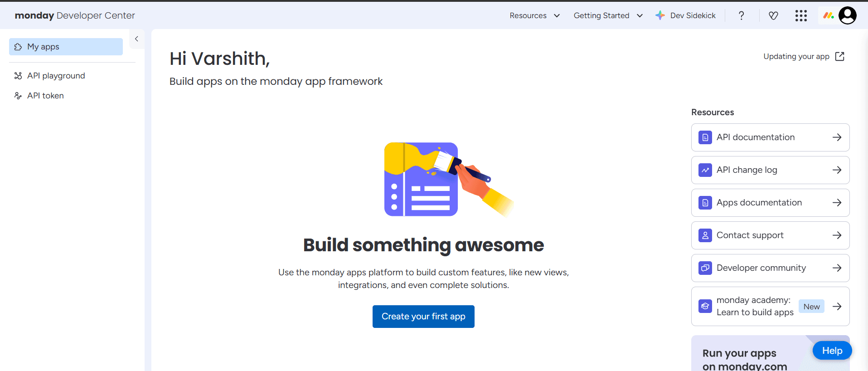The width and height of the screenshot is (868, 371).
Task: Expand the Resources dropdown menu
Action: point(534,15)
